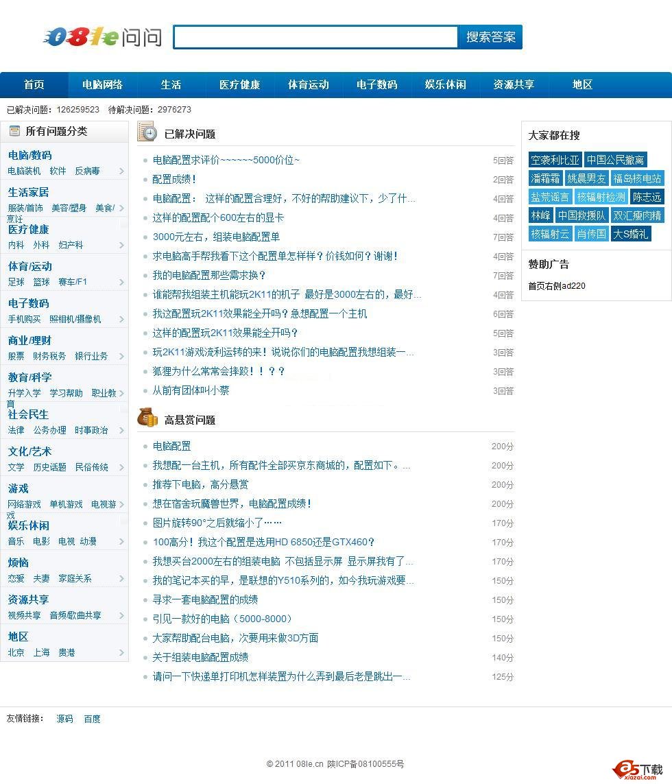Screen dimensions: 672x784
Task: Go to the 资源共享 navigation tab
Action: pyautogui.click(x=514, y=85)
